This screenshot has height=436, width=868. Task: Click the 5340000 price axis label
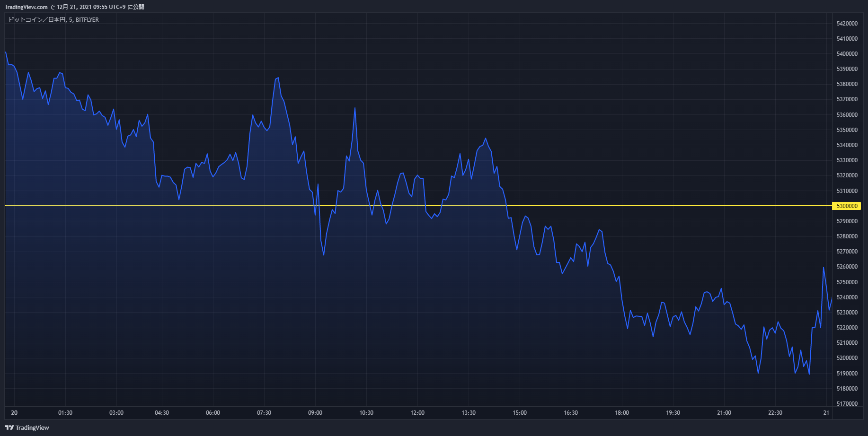(847, 145)
